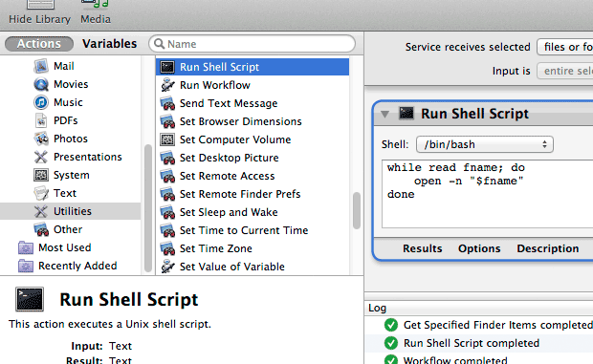Select the Send Text Message action icon
The width and height of the screenshot is (593, 364).
[167, 103]
